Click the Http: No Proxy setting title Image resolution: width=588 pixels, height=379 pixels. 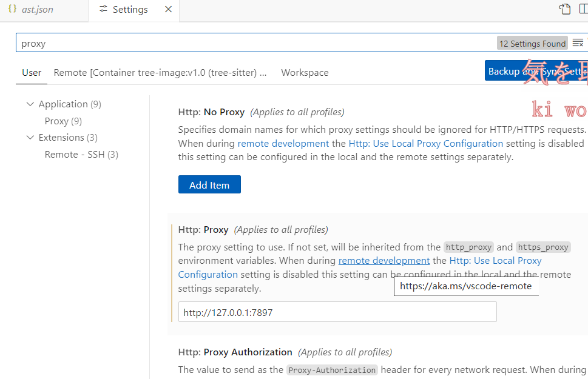click(x=211, y=112)
